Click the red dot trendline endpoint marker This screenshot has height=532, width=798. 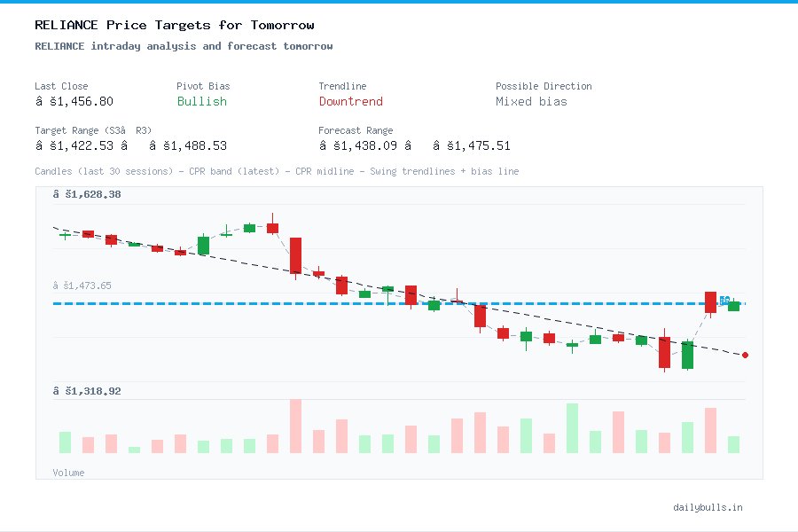(746, 355)
